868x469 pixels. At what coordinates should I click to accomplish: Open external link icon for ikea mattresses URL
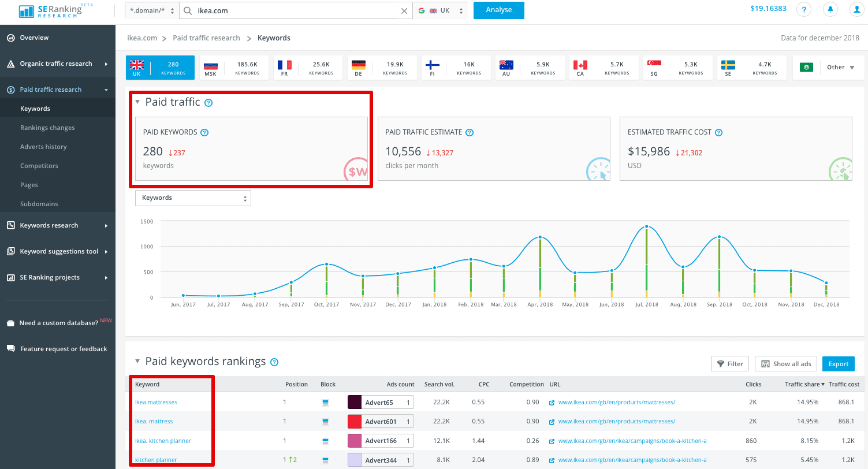click(x=552, y=403)
